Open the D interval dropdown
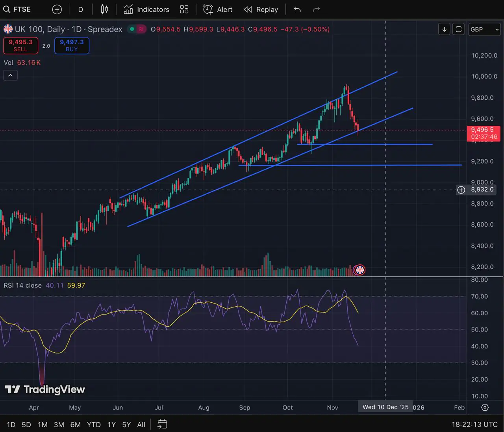The height and width of the screenshot is (432, 504). [x=81, y=9]
